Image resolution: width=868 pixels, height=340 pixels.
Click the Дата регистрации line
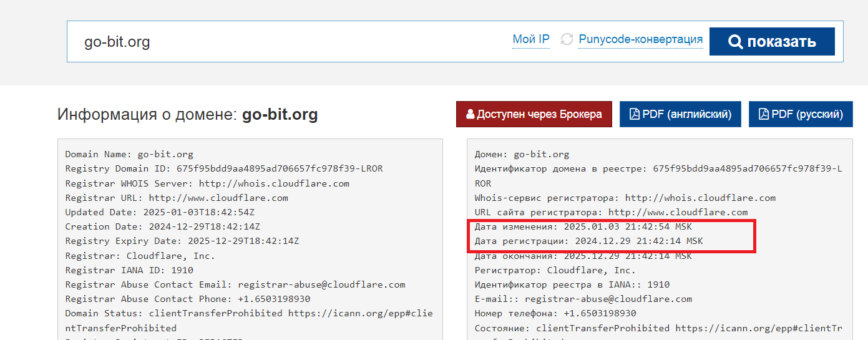pyautogui.click(x=589, y=241)
